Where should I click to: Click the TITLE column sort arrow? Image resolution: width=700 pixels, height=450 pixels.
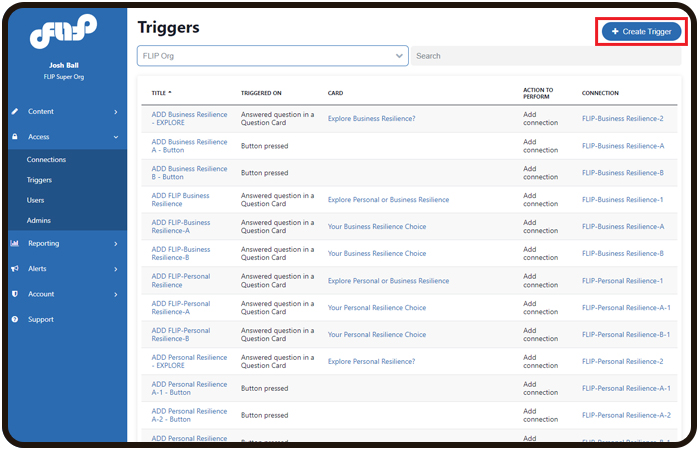tap(170, 92)
